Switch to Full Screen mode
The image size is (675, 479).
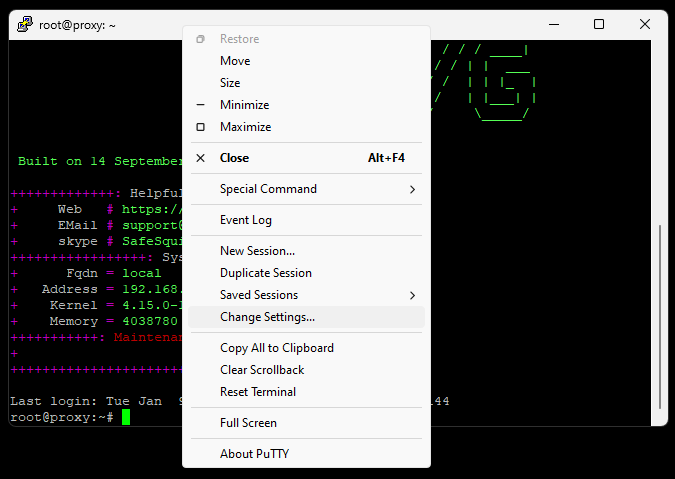point(306,423)
